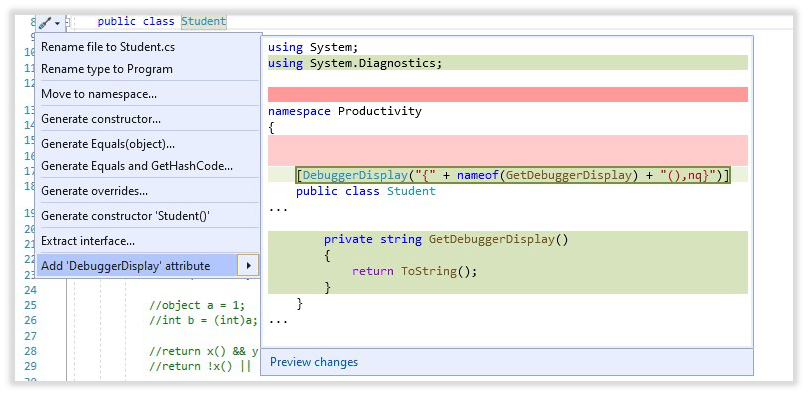
Task: Select Extract interface...
Action: click(x=88, y=241)
